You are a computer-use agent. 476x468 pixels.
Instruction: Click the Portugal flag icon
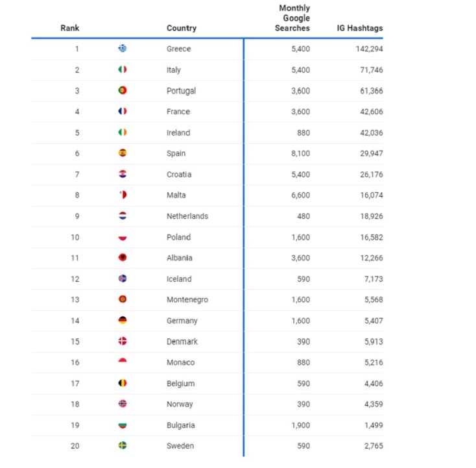123,90
